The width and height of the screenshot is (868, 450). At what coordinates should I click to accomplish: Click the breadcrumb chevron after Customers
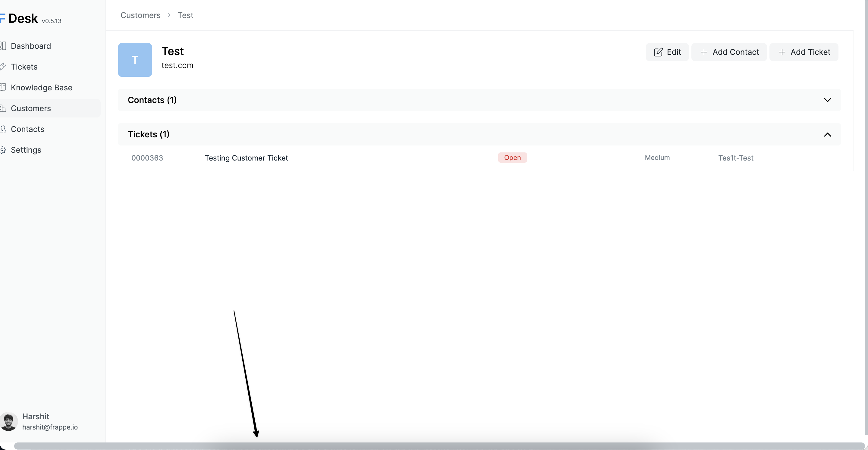pyautogui.click(x=169, y=15)
